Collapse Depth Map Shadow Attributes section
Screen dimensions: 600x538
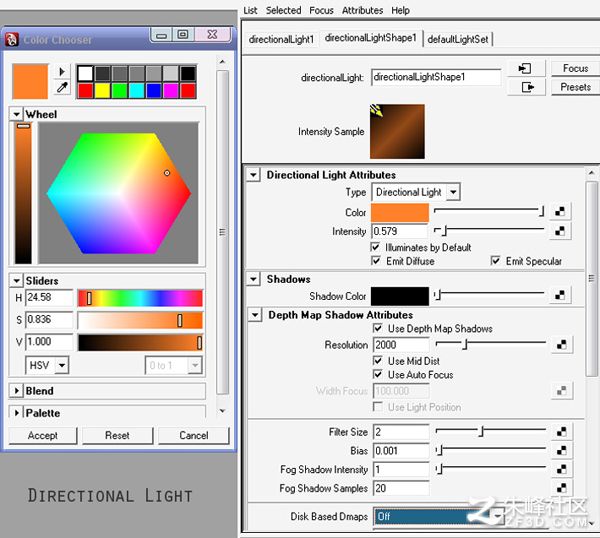tap(254, 315)
